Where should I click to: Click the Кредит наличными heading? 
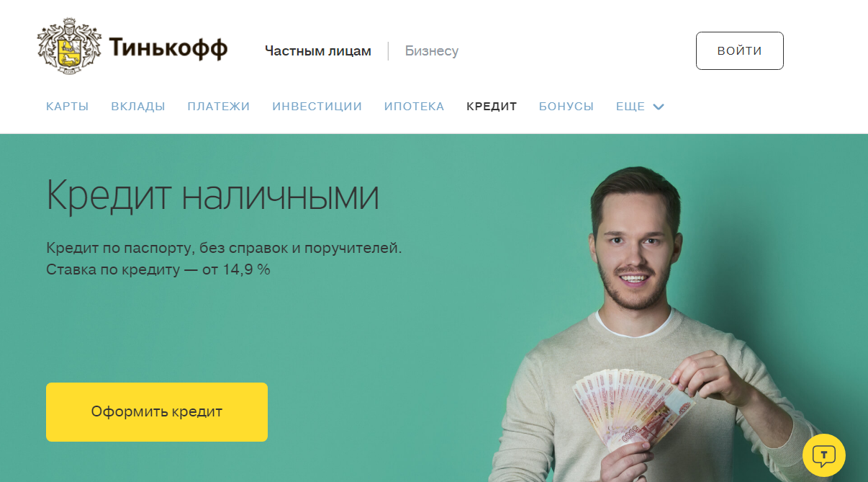[212, 195]
